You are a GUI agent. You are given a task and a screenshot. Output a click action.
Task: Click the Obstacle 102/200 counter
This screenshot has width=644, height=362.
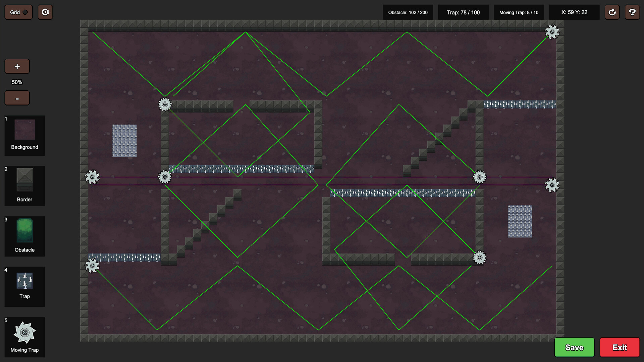tap(408, 12)
